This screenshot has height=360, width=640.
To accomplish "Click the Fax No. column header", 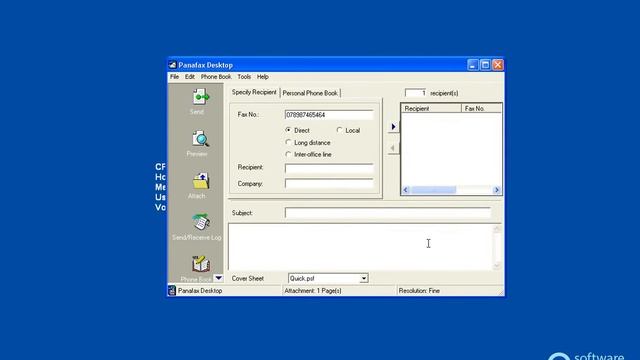I will click(481, 109).
